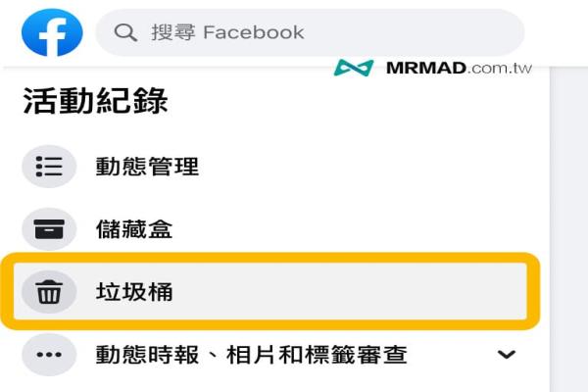Viewport: 588px width, 392px height.
Task: Click the gray content pane on the right
Action: [568, 229]
